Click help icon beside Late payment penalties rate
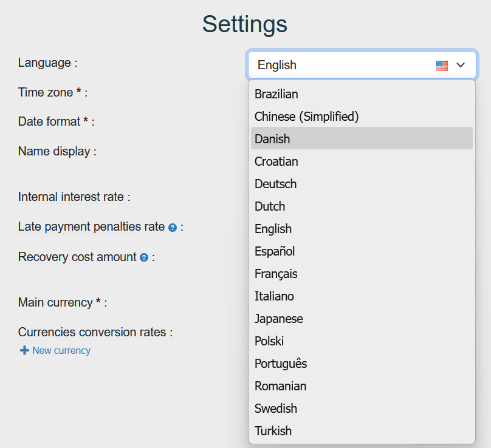This screenshot has width=491, height=448. pos(173,228)
